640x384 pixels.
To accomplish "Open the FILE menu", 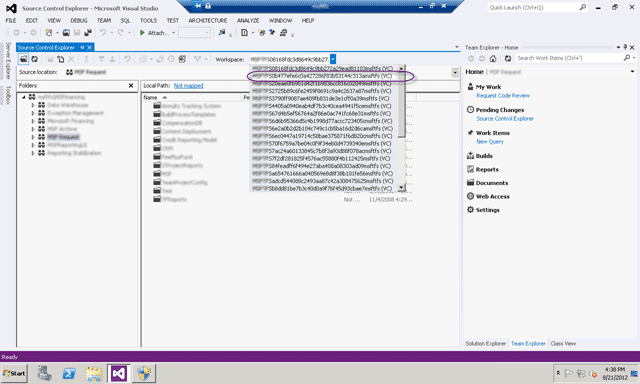I will [x=11, y=20].
